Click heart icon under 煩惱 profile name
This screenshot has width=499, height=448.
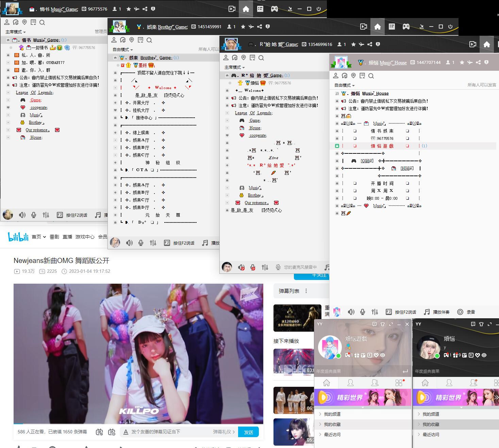click(478, 355)
